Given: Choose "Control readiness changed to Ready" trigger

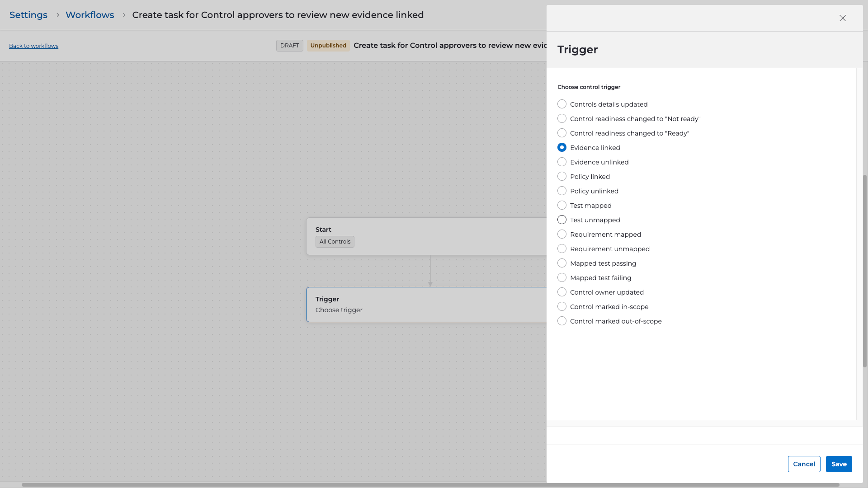Looking at the screenshot, I should click(562, 133).
